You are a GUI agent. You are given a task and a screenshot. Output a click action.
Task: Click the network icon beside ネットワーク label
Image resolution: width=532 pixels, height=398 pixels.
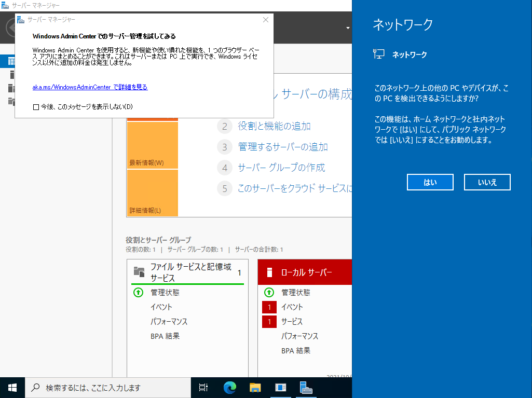click(379, 54)
